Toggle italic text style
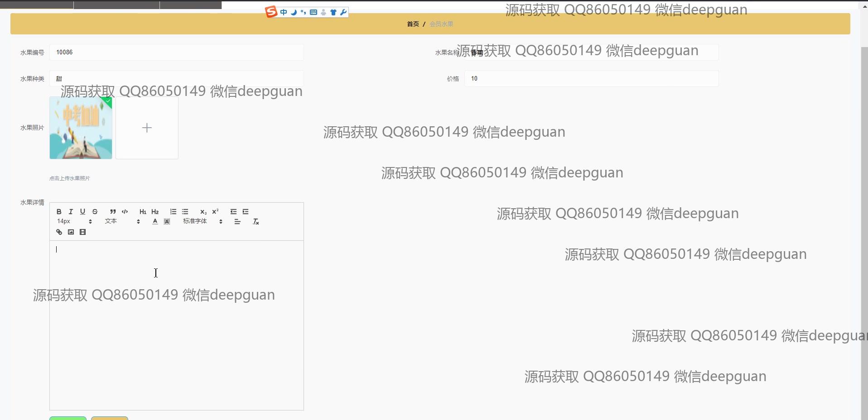The height and width of the screenshot is (420, 868). (71, 212)
